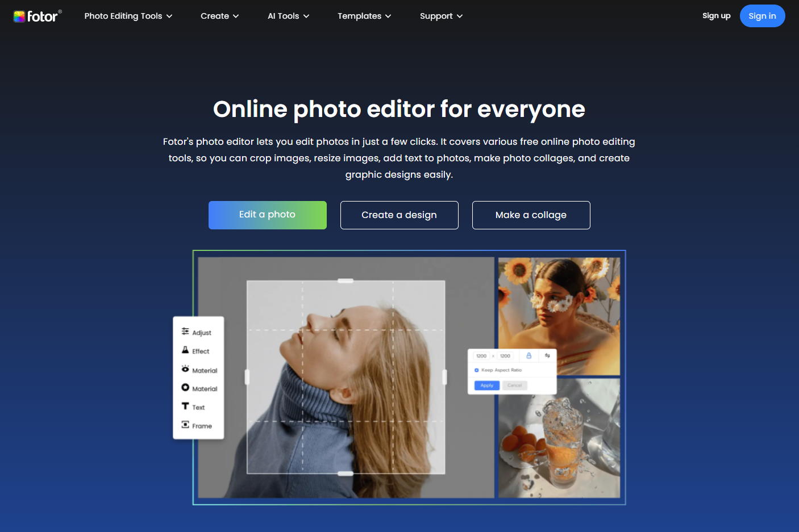Viewport: 799px width, 532px height.
Task: Click the swap dimensions arrows icon
Action: [547, 355]
